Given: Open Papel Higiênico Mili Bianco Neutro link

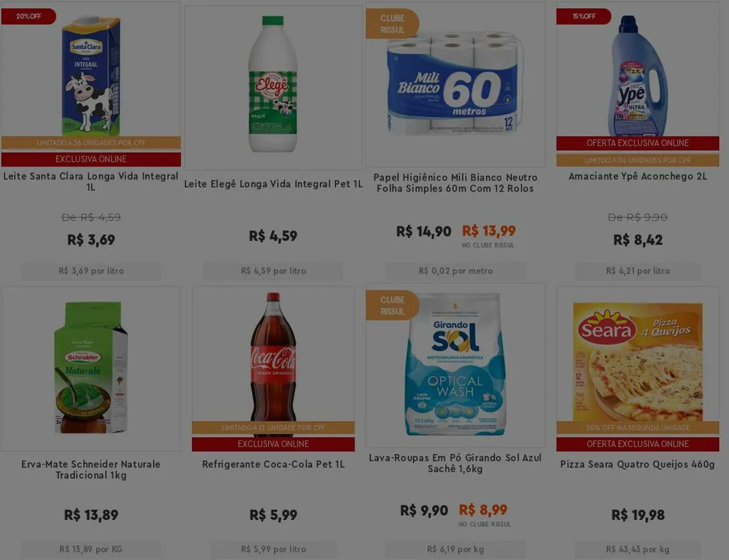Looking at the screenshot, I should 455,182.
